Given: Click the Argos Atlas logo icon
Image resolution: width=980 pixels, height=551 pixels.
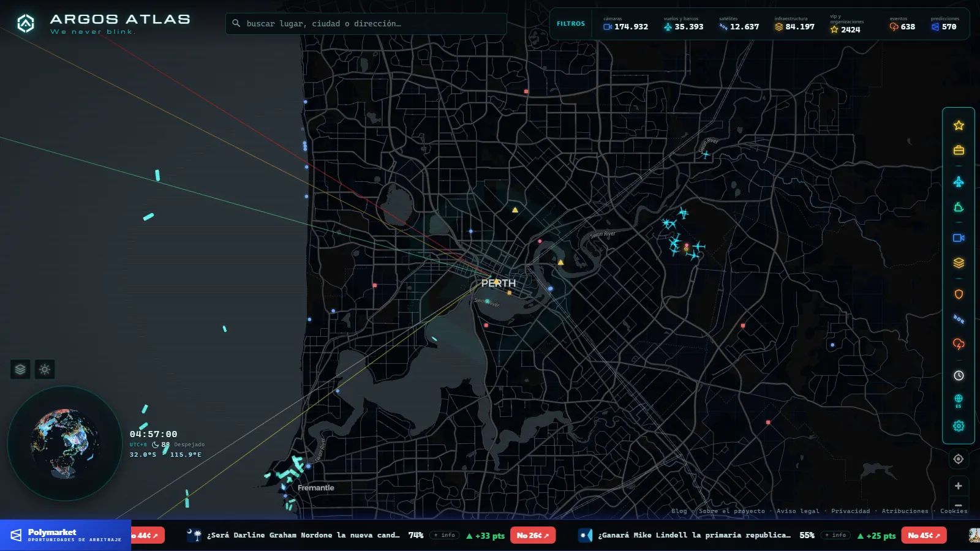Looking at the screenshot, I should tap(26, 23).
